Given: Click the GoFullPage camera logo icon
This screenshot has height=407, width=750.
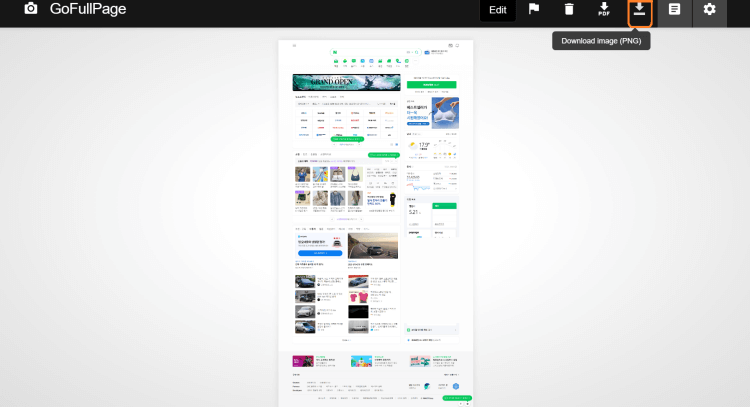Looking at the screenshot, I should click(31, 9).
